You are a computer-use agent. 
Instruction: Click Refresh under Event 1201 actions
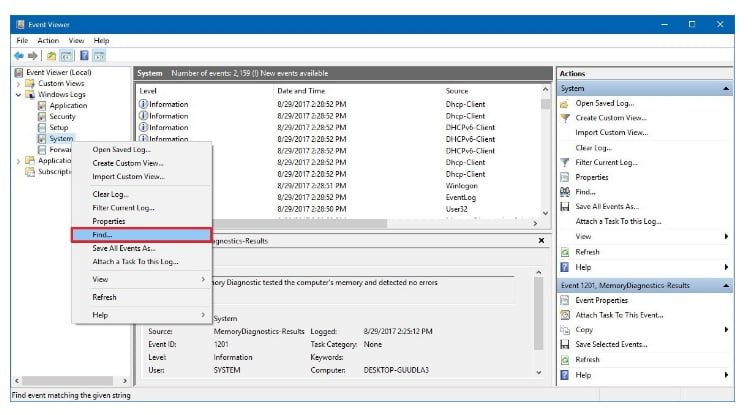pos(587,360)
